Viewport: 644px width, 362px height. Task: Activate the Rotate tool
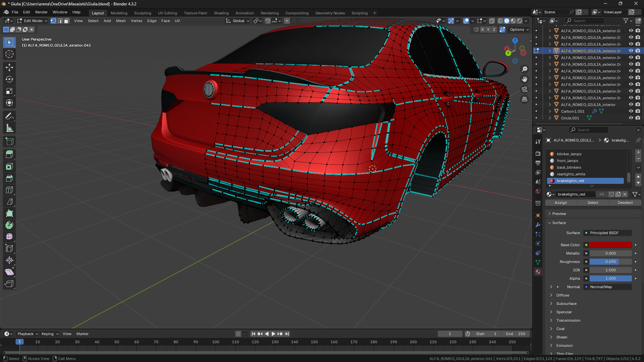(x=9, y=79)
